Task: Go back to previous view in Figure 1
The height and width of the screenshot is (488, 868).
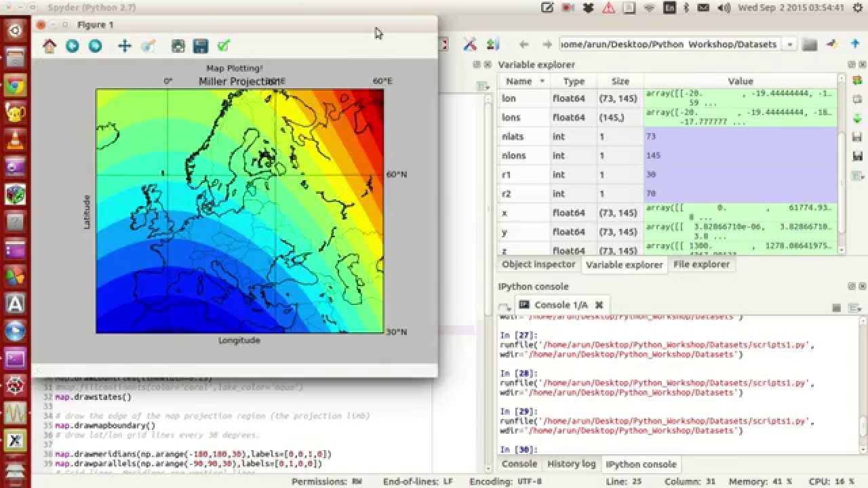Action: [x=72, y=46]
